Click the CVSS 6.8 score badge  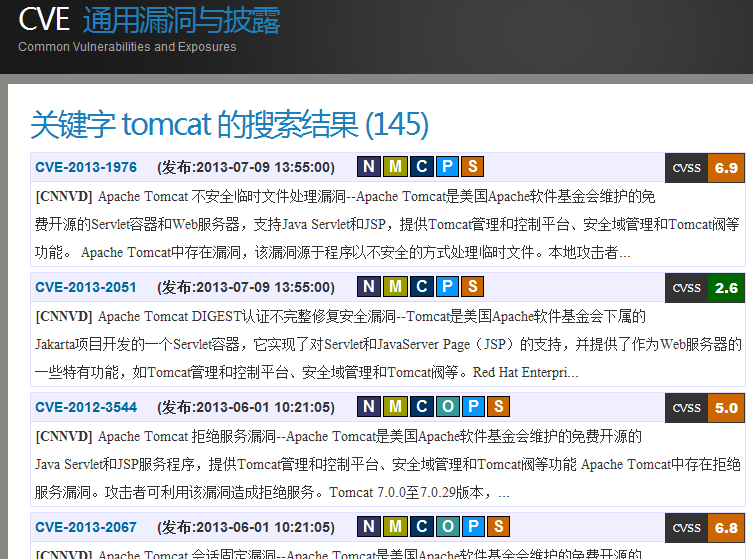704,528
